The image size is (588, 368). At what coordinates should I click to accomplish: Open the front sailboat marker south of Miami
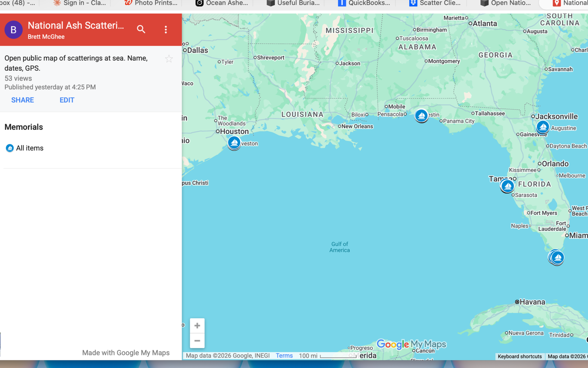click(x=558, y=258)
